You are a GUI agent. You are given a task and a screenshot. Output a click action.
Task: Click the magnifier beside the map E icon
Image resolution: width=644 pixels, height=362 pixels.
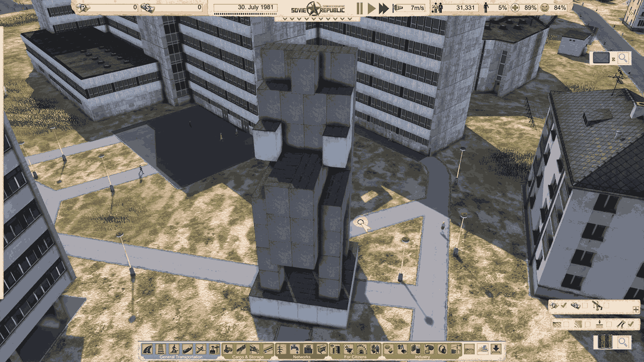pos(623,58)
